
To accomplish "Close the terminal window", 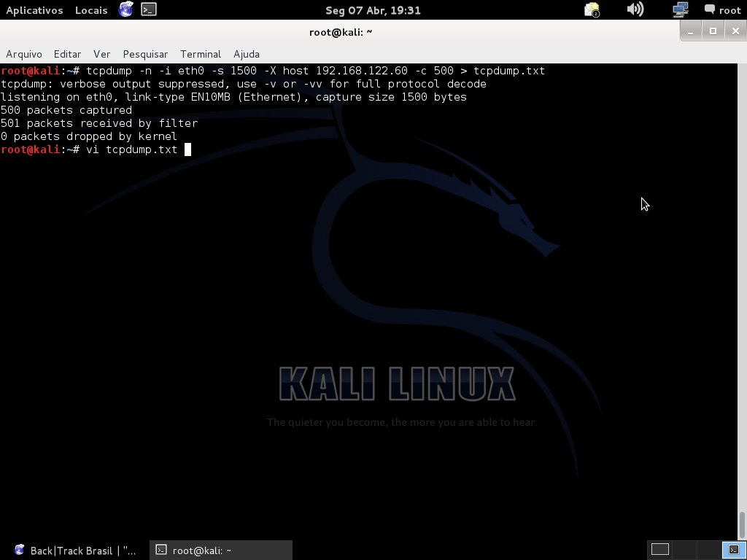I will point(735,31).
